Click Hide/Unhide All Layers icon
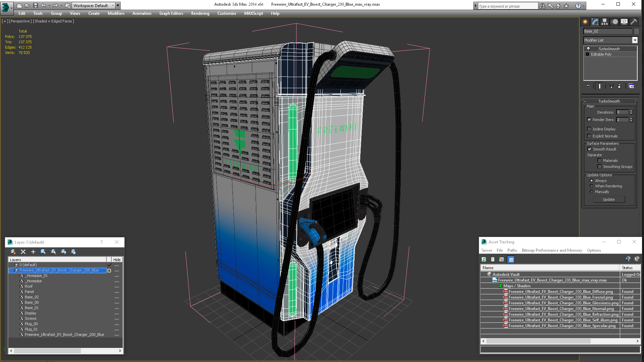The width and height of the screenshot is (644, 362). 63,252
